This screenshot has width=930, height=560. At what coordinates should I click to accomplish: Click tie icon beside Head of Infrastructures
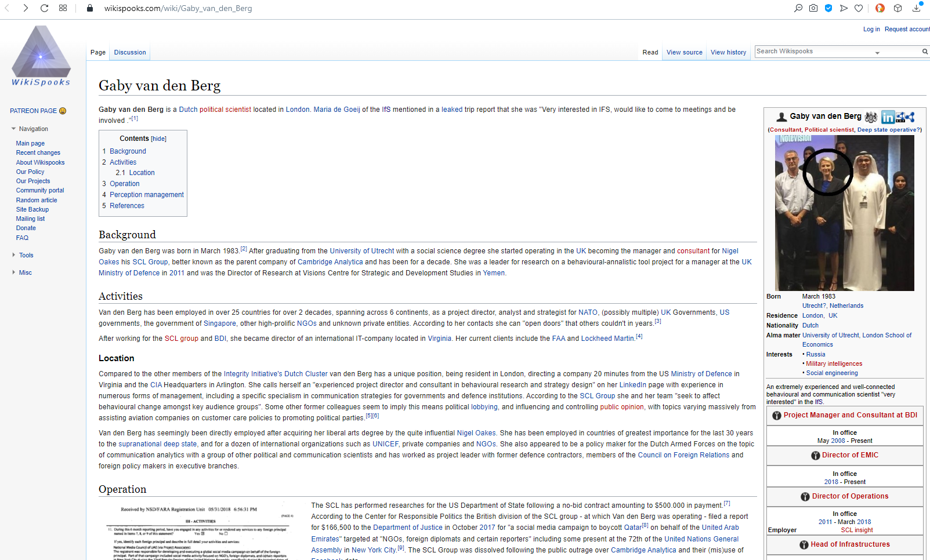pos(804,545)
